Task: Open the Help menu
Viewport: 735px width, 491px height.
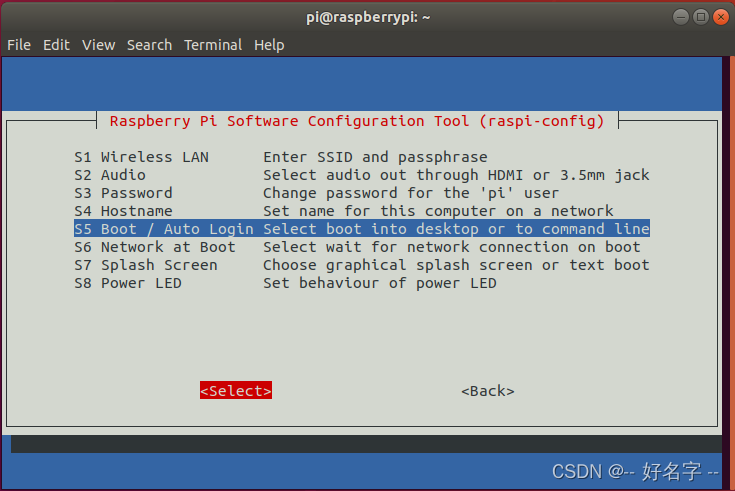Action: pos(269,45)
